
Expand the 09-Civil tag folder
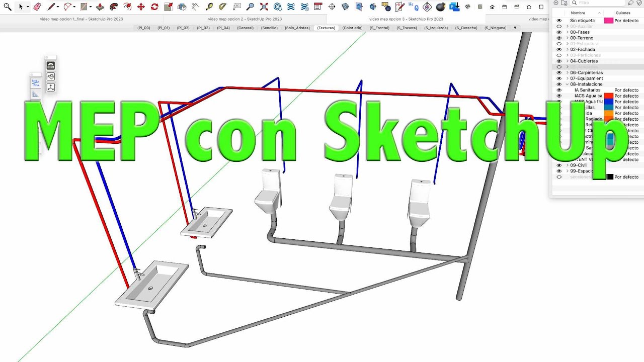point(568,165)
